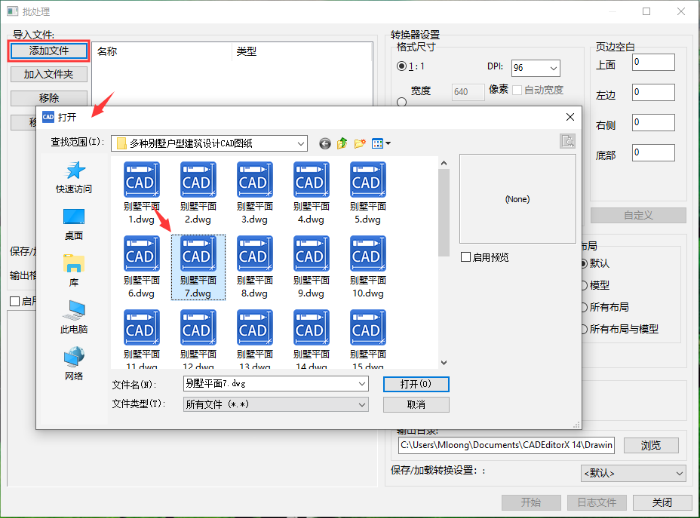Click the 底部 bottom margin input field
700x518 pixels.
(653, 153)
